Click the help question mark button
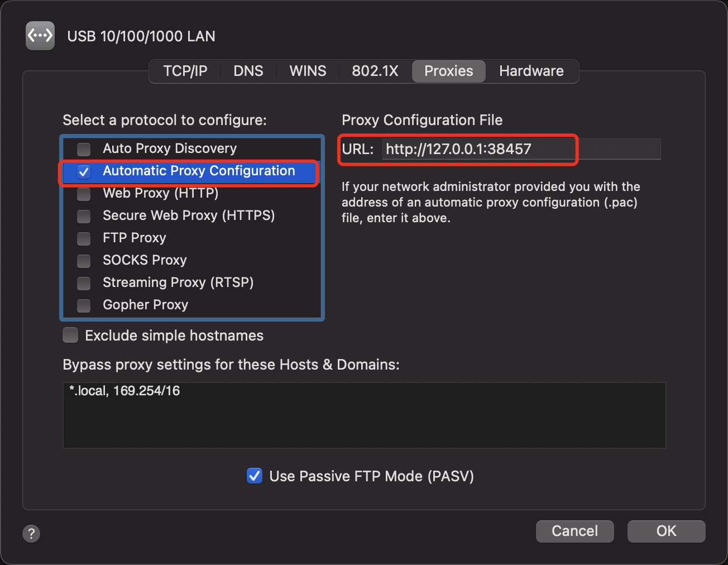728x565 pixels. pos(31,533)
